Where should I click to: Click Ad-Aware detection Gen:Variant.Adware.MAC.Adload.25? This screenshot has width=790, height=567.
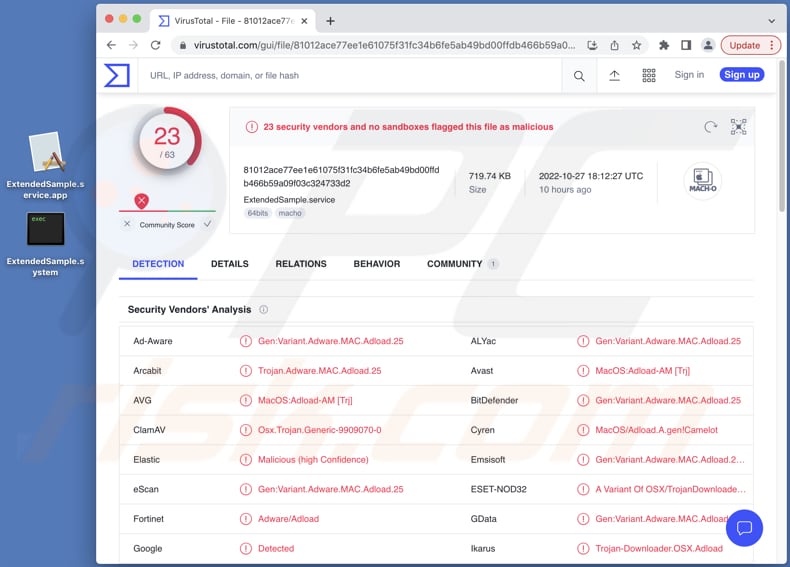pyautogui.click(x=331, y=341)
